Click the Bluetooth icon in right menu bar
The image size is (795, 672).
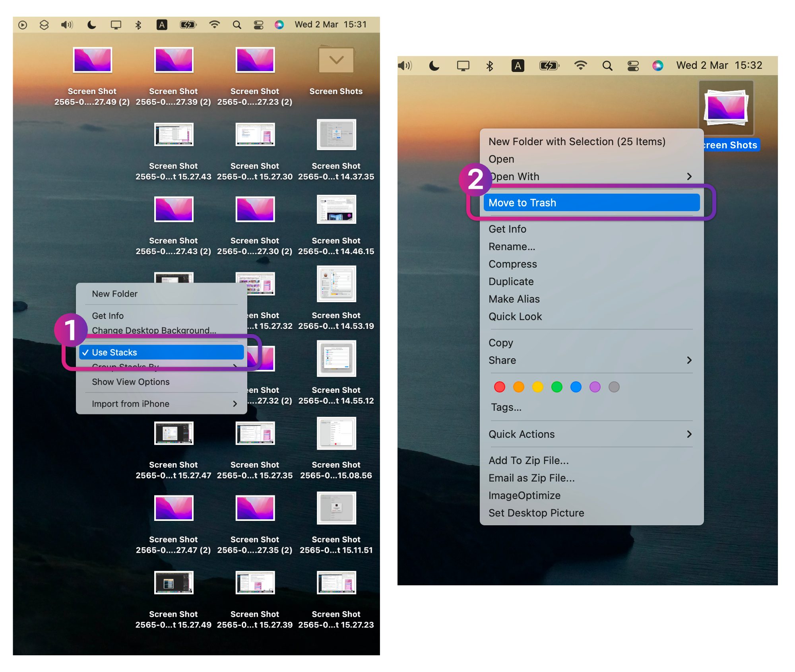[490, 66]
